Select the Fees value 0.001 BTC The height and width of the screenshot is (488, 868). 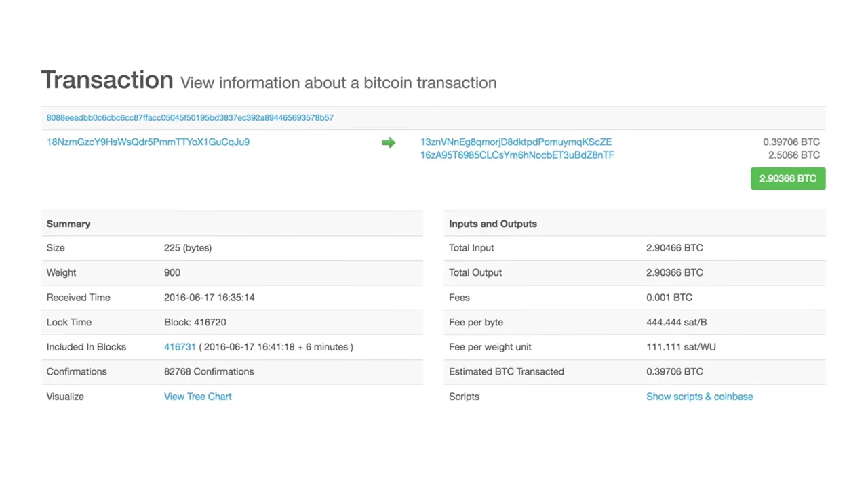tap(669, 298)
